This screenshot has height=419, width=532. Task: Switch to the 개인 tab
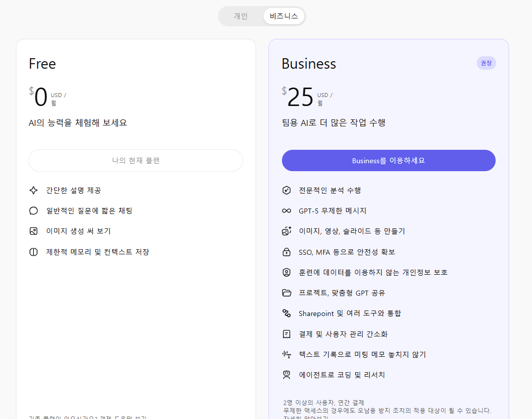click(241, 16)
